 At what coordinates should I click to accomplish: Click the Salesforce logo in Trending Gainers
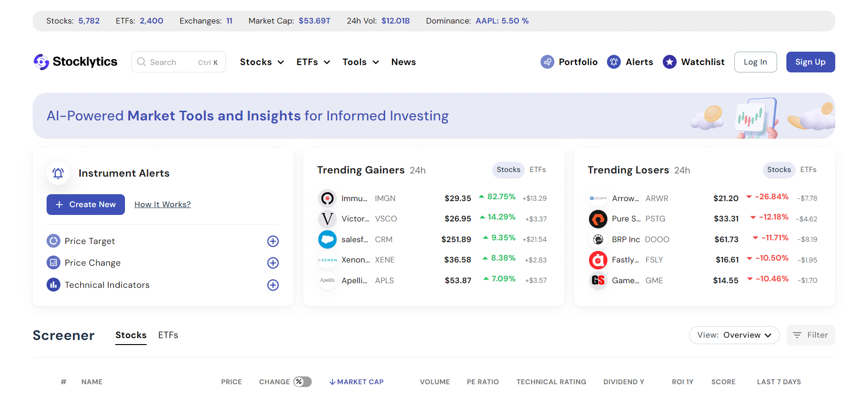[x=327, y=239]
